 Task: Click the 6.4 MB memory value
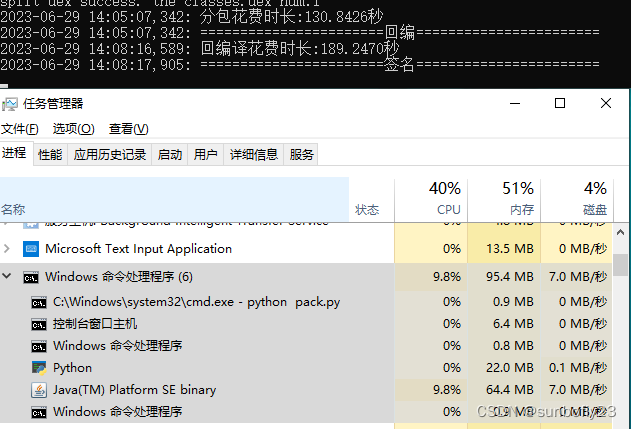pyautogui.click(x=513, y=324)
